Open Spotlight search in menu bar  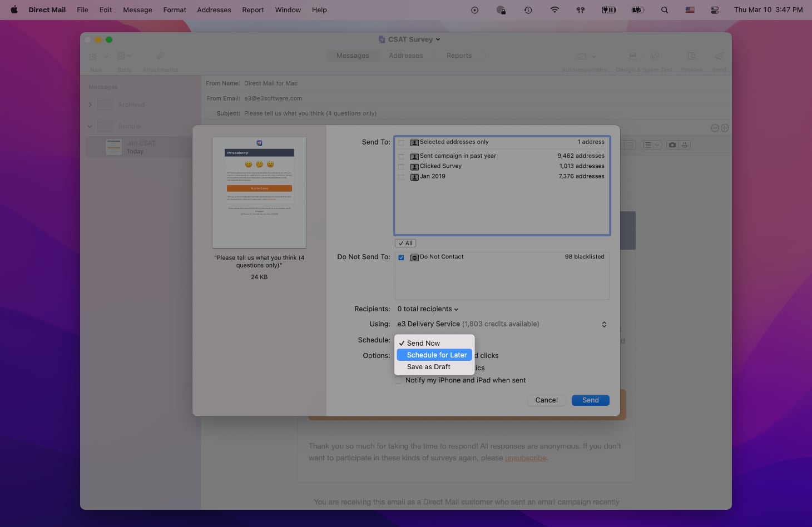[x=665, y=10]
